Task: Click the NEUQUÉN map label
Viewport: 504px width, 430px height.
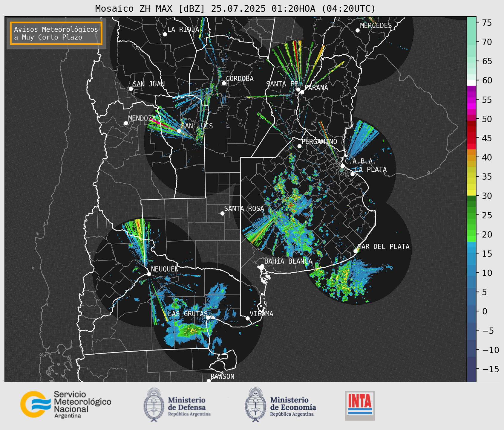Action: pyautogui.click(x=165, y=269)
